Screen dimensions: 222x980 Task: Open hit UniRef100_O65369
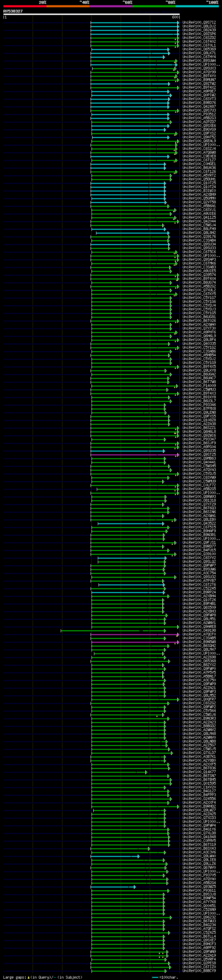click(x=199, y=49)
